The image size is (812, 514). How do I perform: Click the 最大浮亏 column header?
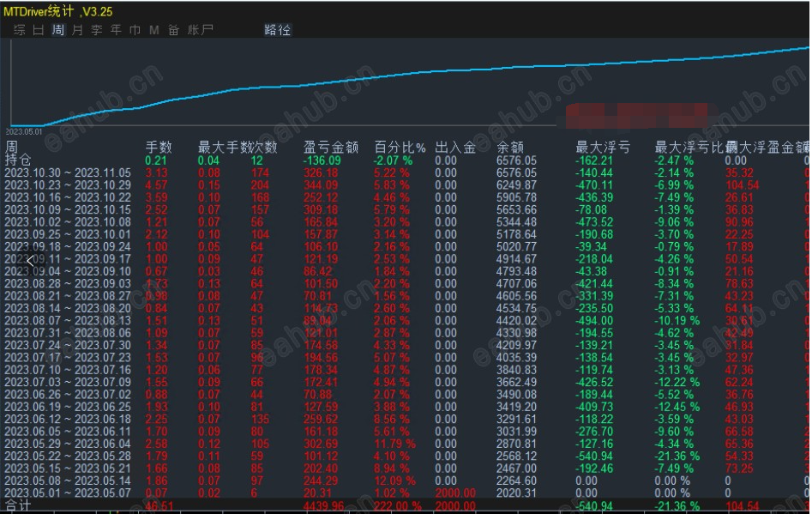coord(603,147)
